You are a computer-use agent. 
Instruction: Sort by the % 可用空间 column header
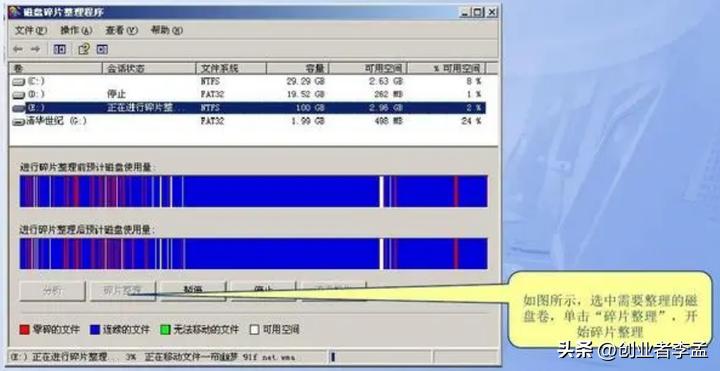[x=446, y=68]
